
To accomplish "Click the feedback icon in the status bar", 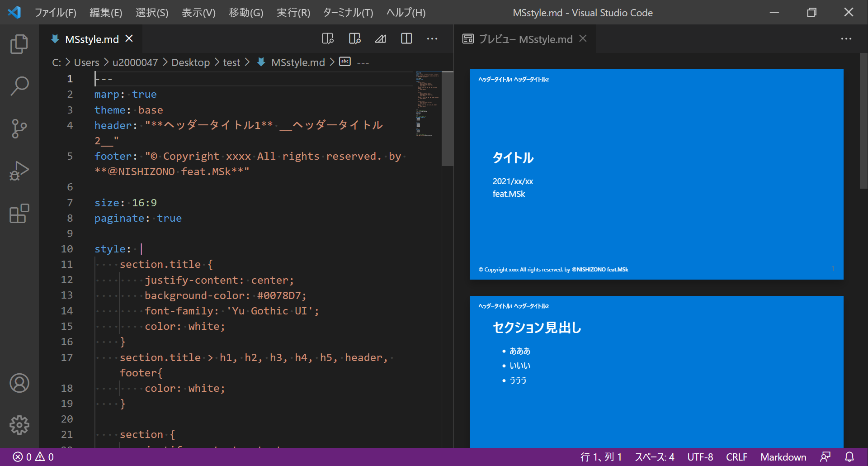I will tap(826, 457).
